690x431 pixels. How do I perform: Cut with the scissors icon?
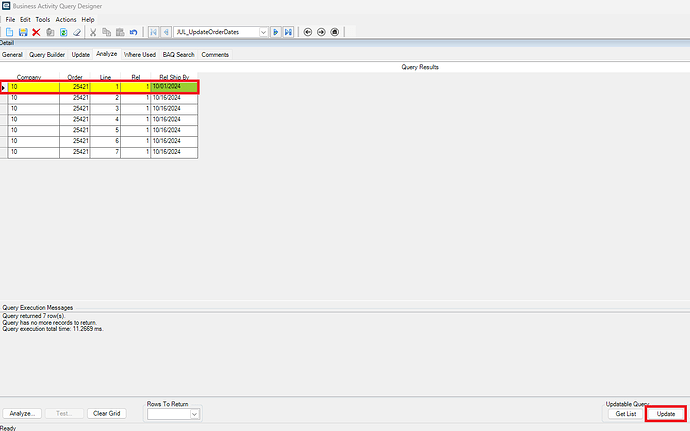(x=93, y=32)
